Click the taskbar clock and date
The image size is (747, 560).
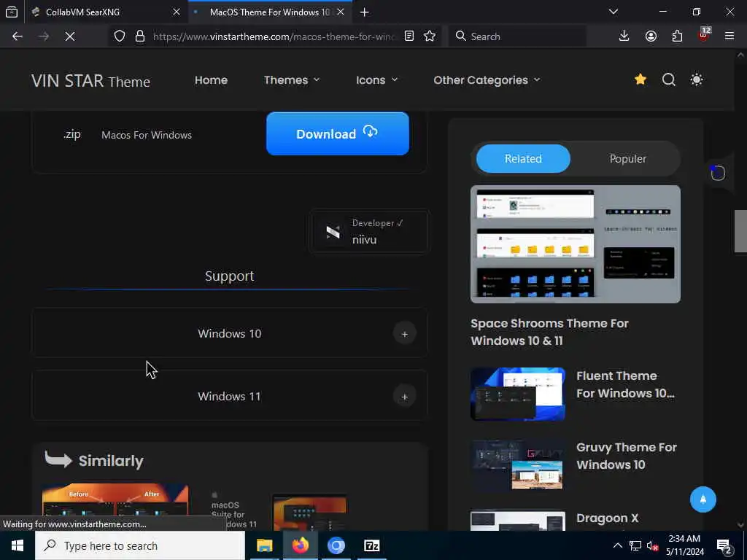pyautogui.click(x=684, y=545)
